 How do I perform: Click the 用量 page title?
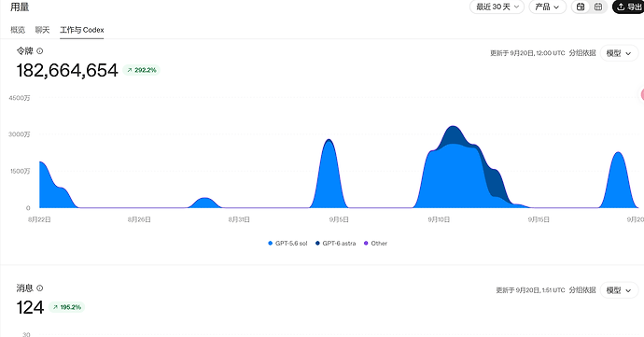[20, 7]
